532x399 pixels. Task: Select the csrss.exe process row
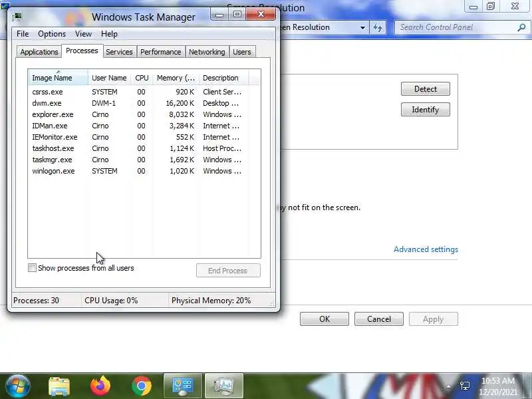tap(138, 92)
